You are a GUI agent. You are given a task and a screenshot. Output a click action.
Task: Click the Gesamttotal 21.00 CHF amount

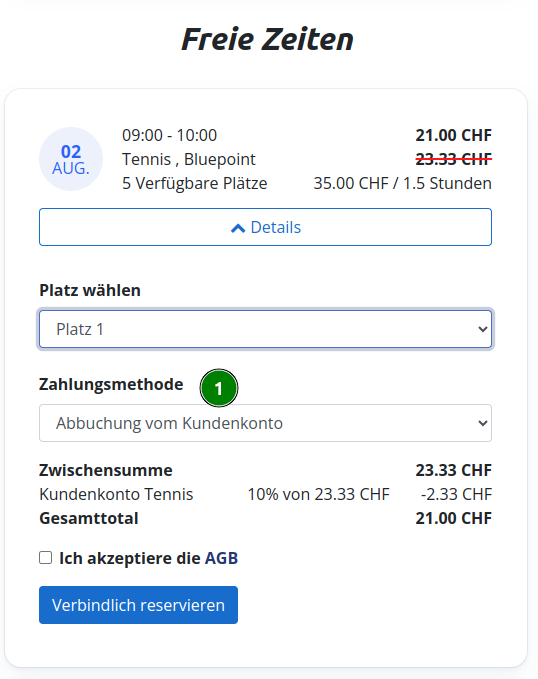[x=454, y=518]
